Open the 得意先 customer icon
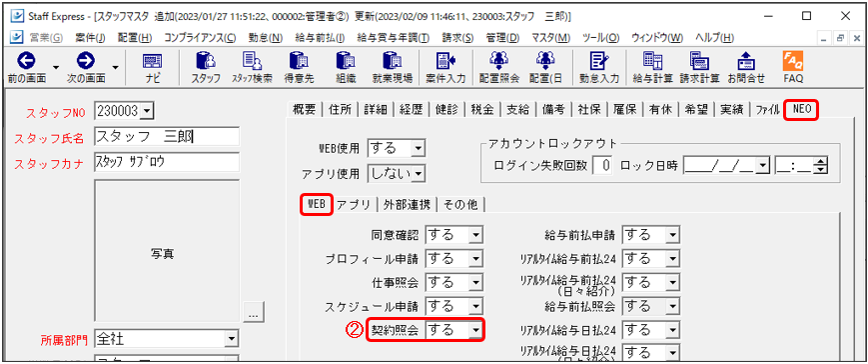 point(299,67)
